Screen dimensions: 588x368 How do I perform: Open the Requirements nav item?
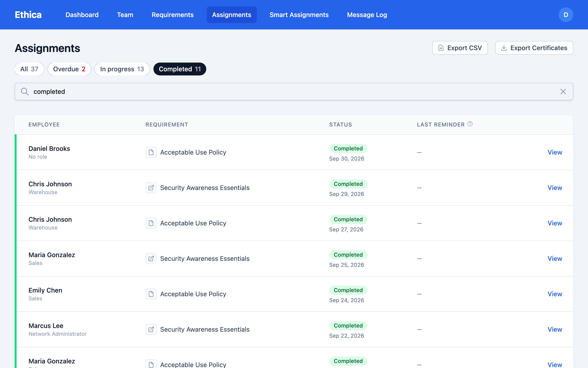point(172,15)
